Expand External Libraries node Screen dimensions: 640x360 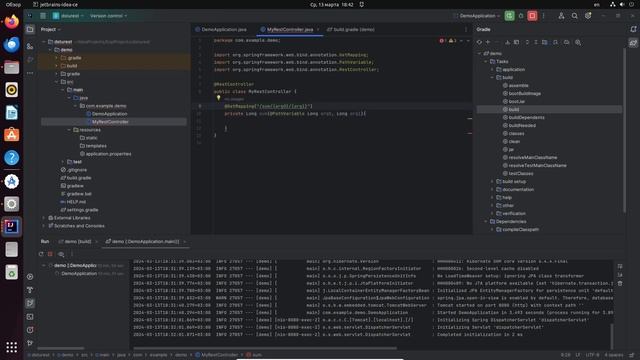44,218
